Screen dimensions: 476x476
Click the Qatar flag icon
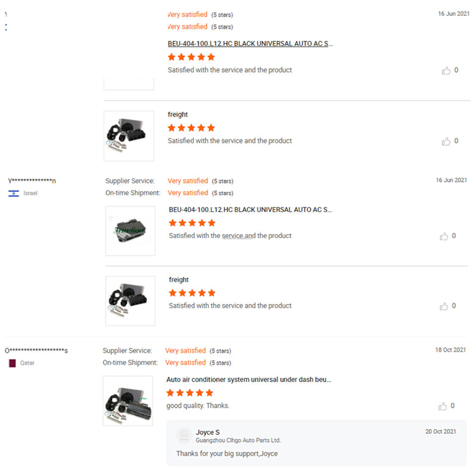coord(12,363)
